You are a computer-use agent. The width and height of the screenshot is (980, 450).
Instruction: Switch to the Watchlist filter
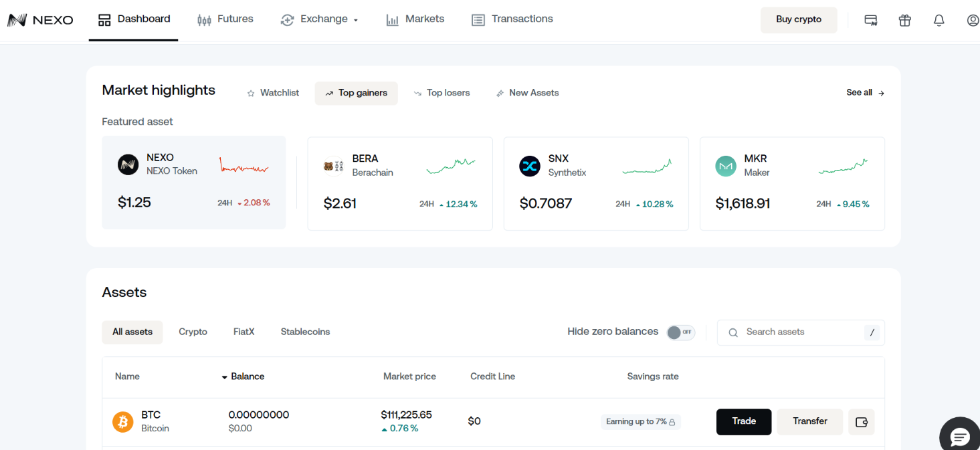(x=272, y=92)
